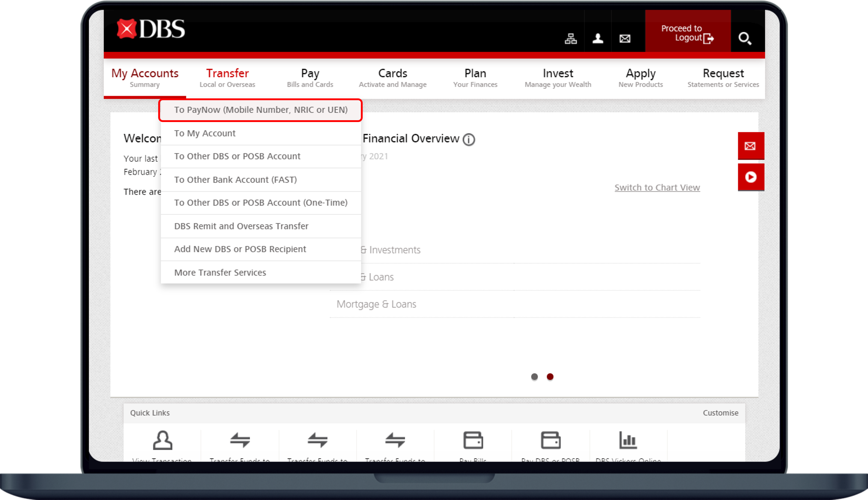Click the red side play video button
This screenshot has width=868, height=500.
click(x=751, y=177)
